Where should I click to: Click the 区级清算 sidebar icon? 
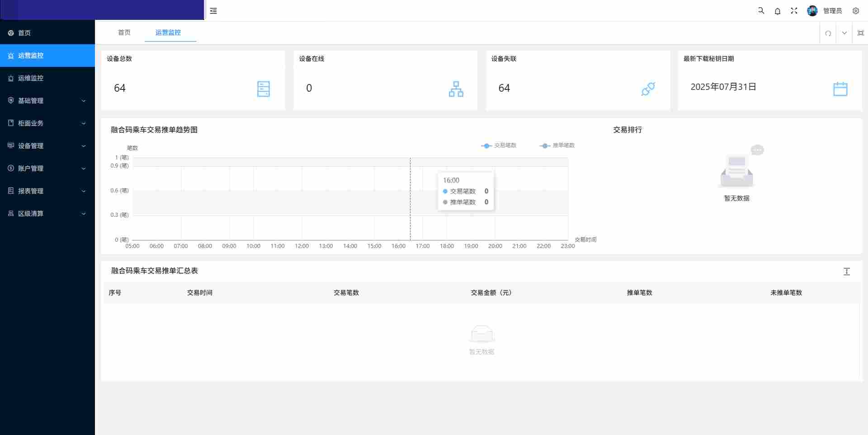11,213
